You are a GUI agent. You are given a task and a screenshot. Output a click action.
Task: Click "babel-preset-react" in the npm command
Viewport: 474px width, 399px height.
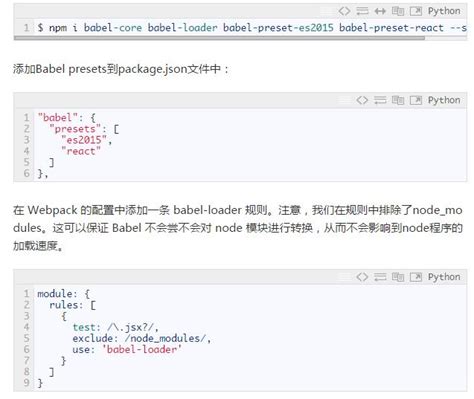click(391, 28)
